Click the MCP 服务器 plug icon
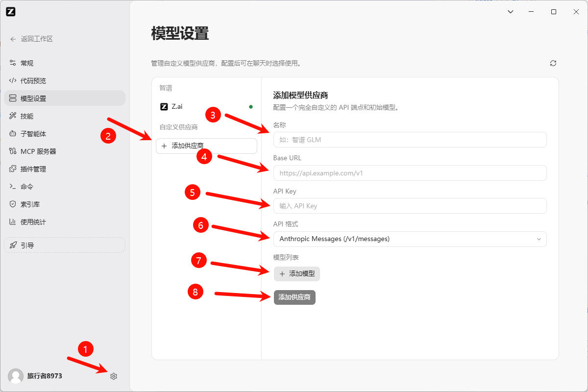Screen dimensions: 588x392 (x=13, y=151)
